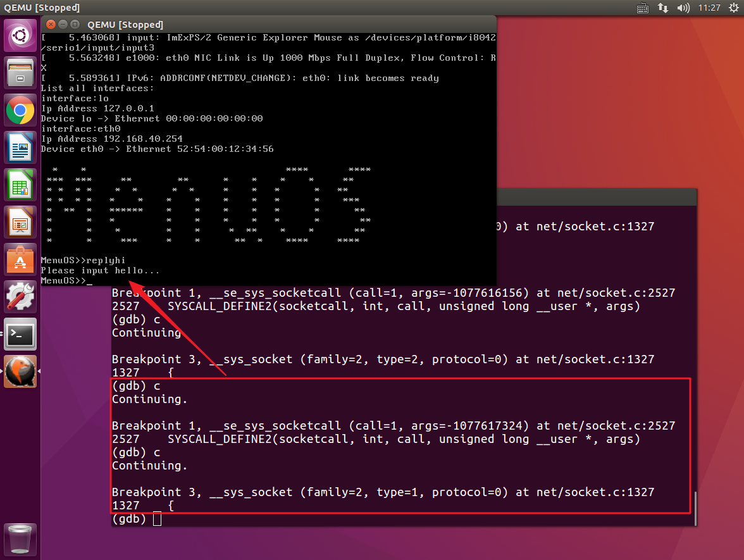
Task: Open sound volume indicator menu
Action: click(x=683, y=8)
